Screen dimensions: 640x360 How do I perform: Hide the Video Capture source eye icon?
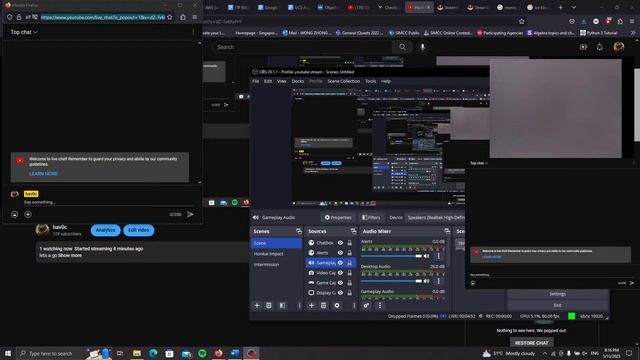pyautogui.click(x=340, y=273)
